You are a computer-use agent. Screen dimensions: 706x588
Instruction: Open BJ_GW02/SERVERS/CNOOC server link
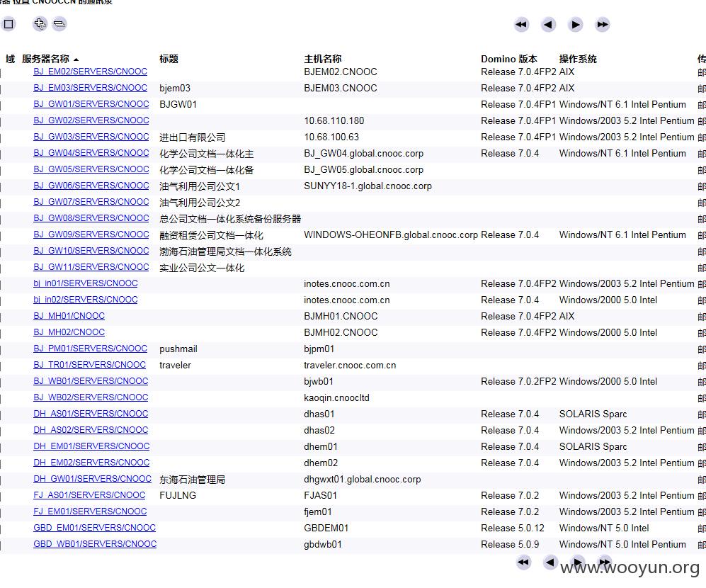point(91,120)
